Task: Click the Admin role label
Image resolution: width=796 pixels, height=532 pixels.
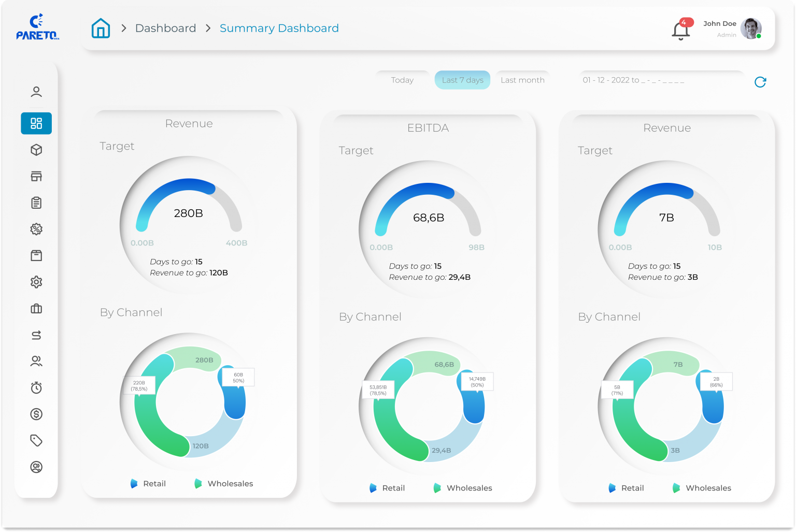Action: 727,35
